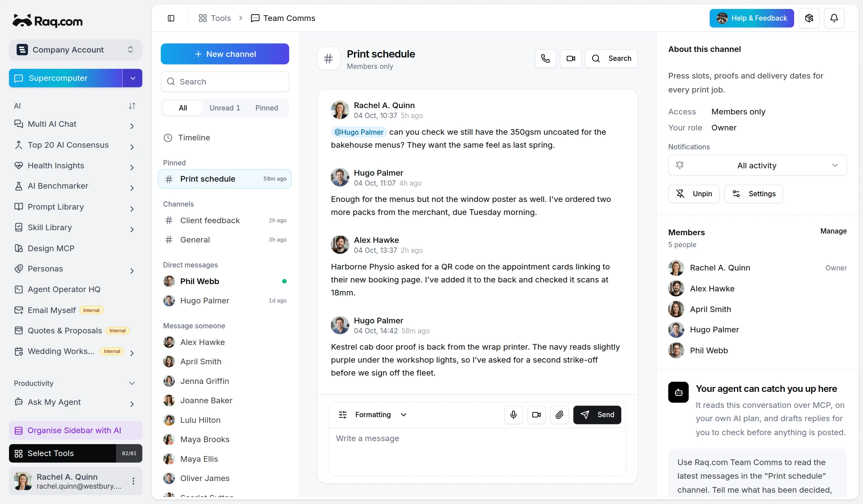Open the Company Account switcher
Screen dimensions: 863x504
[x=75, y=50]
